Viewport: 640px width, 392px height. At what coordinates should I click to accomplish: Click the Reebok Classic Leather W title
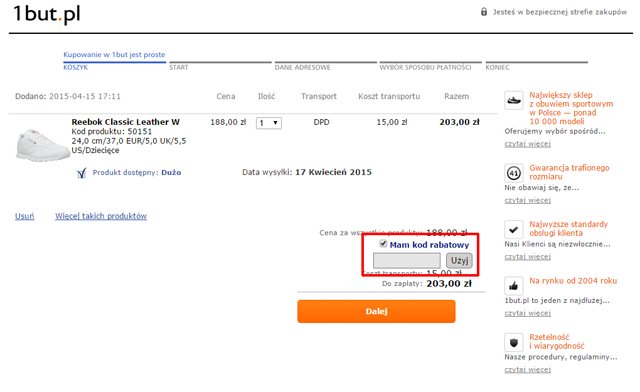(125, 122)
